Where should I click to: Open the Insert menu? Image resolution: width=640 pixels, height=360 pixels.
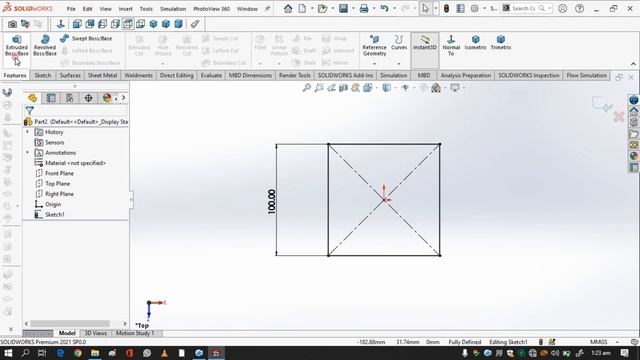click(x=125, y=9)
